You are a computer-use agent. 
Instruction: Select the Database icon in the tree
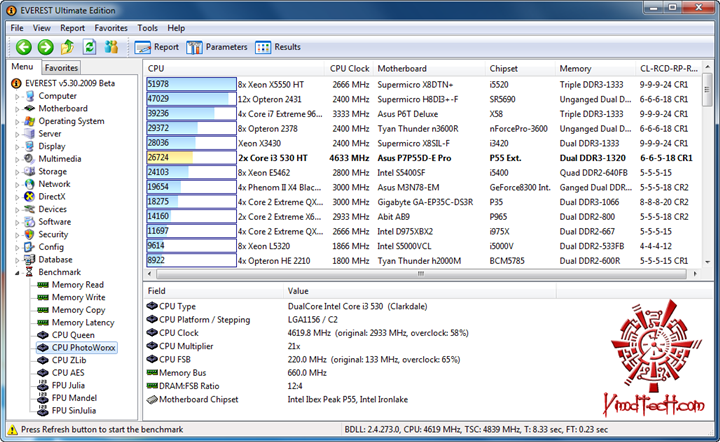(30, 259)
